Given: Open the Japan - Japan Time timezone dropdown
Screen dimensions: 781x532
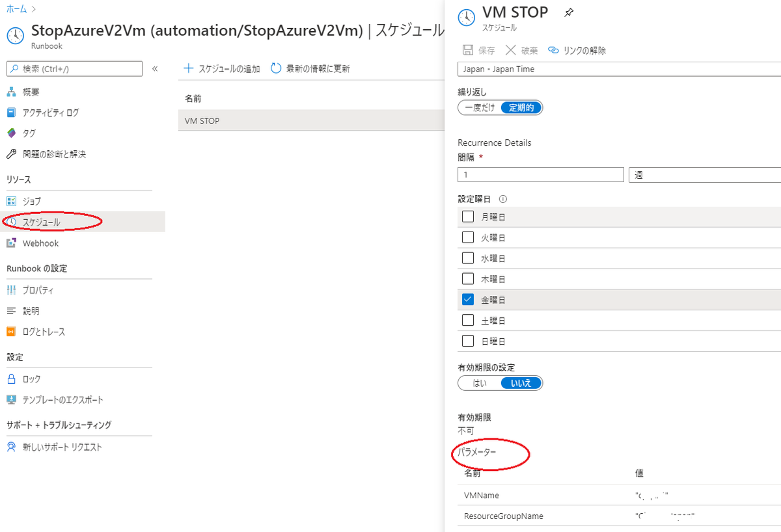Looking at the screenshot, I should tap(619, 69).
